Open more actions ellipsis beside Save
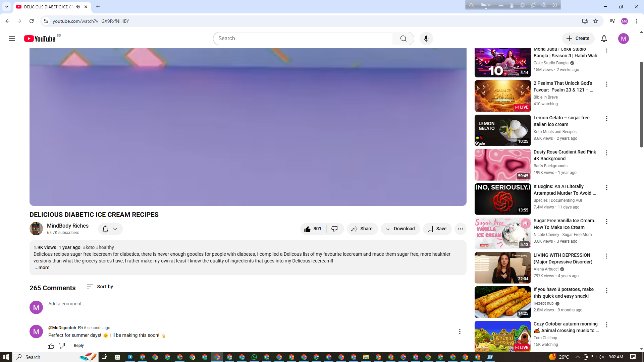 pyautogui.click(x=460, y=229)
